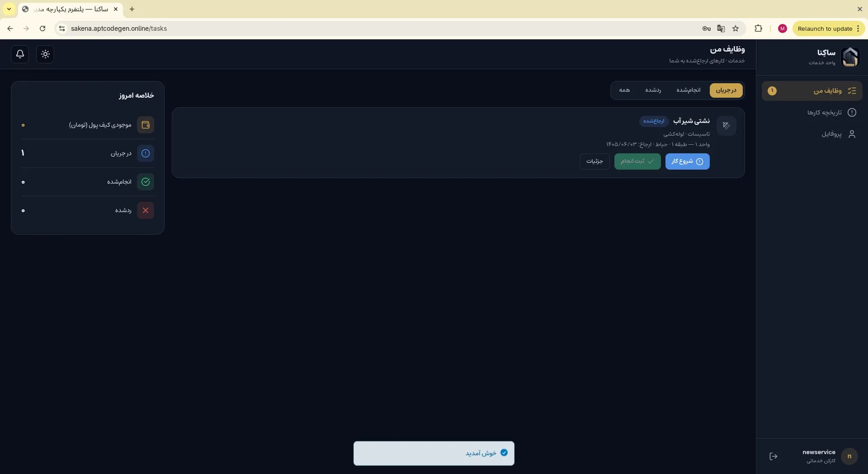The height and width of the screenshot is (474, 868).
Task: Open پروفایل in the sidebar
Action: pyautogui.click(x=812, y=134)
